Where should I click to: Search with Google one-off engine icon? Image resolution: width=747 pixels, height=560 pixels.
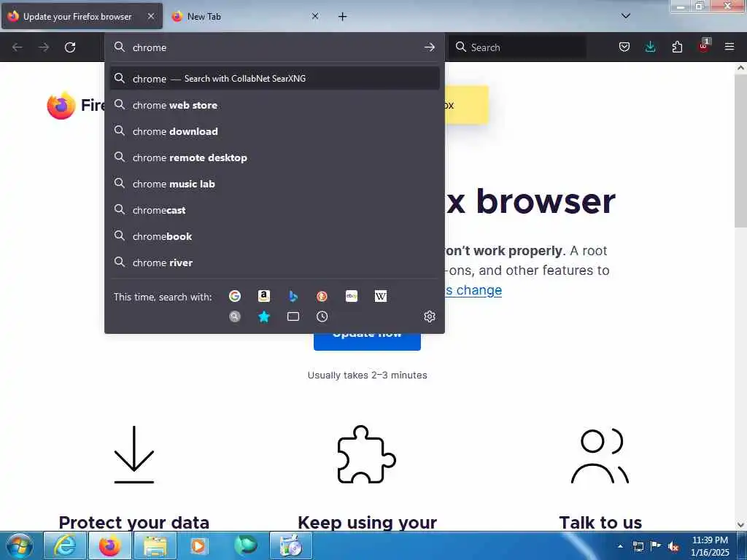pyautogui.click(x=235, y=296)
